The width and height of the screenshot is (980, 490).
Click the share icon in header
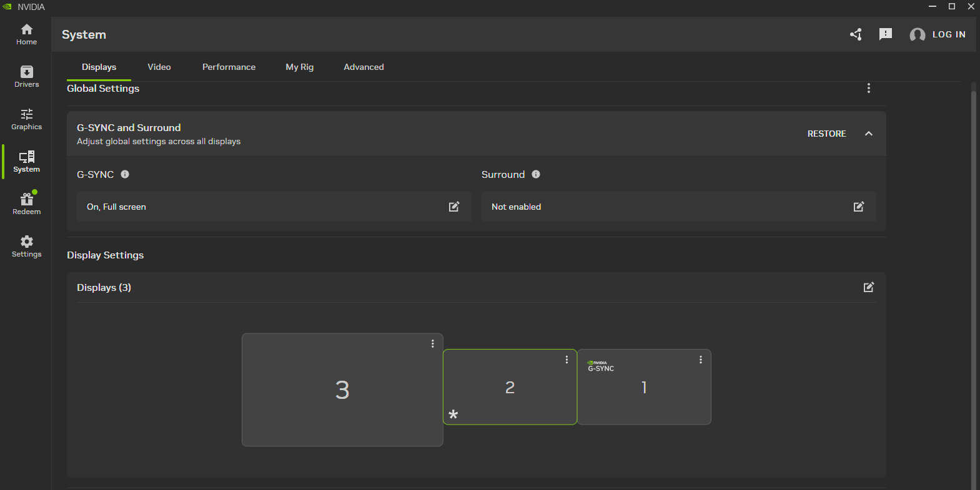tap(856, 34)
